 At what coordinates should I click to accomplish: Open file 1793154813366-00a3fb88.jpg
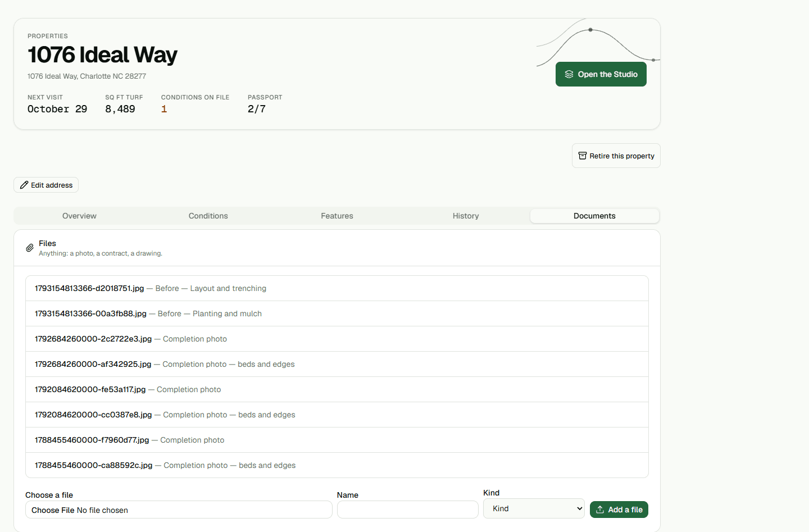pos(90,313)
